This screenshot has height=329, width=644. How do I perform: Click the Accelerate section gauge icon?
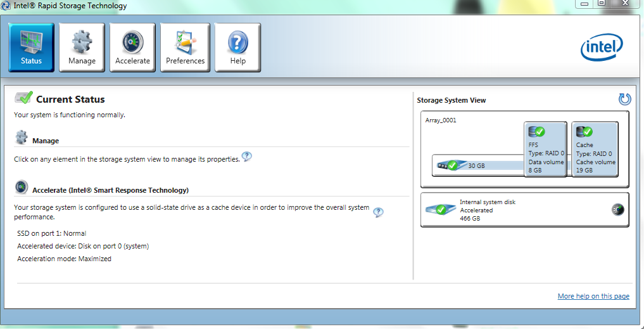[22, 187]
